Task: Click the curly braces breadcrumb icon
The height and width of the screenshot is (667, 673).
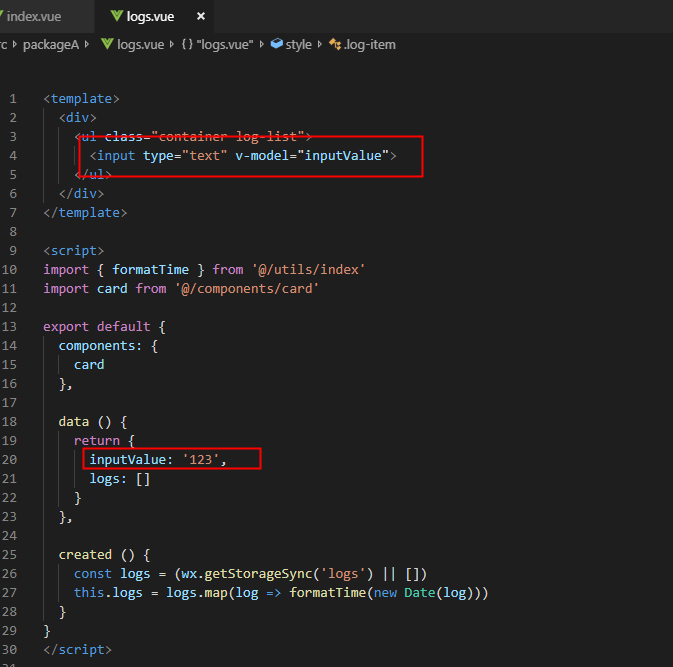Action: click(187, 44)
